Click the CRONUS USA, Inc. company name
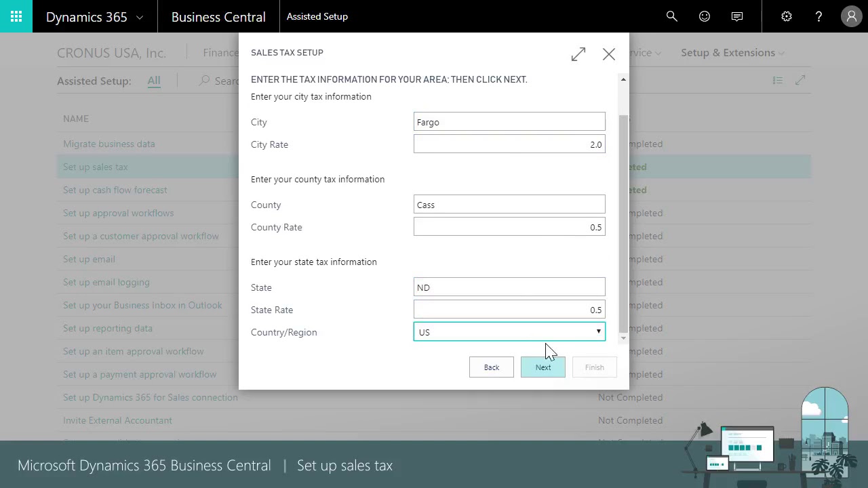Image resolution: width=868 pixels, height=488 pixels. [111, 53]
